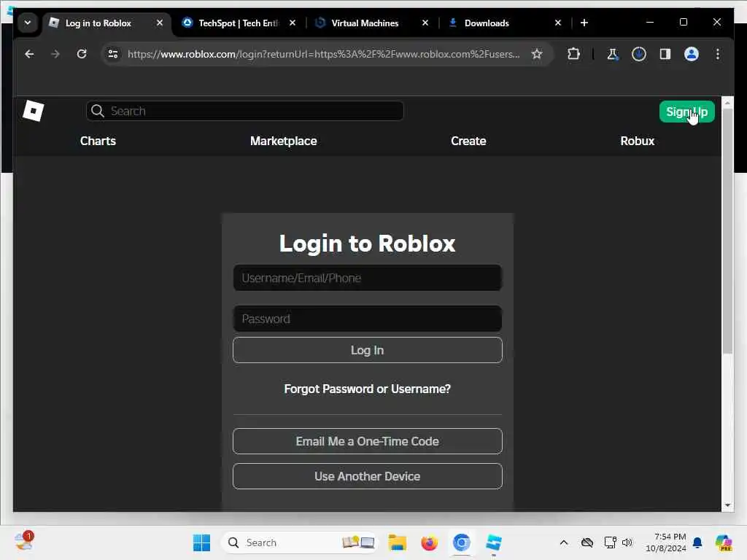
Task: Close the Virtual Machines tab
Action: (x=425, y=23)
